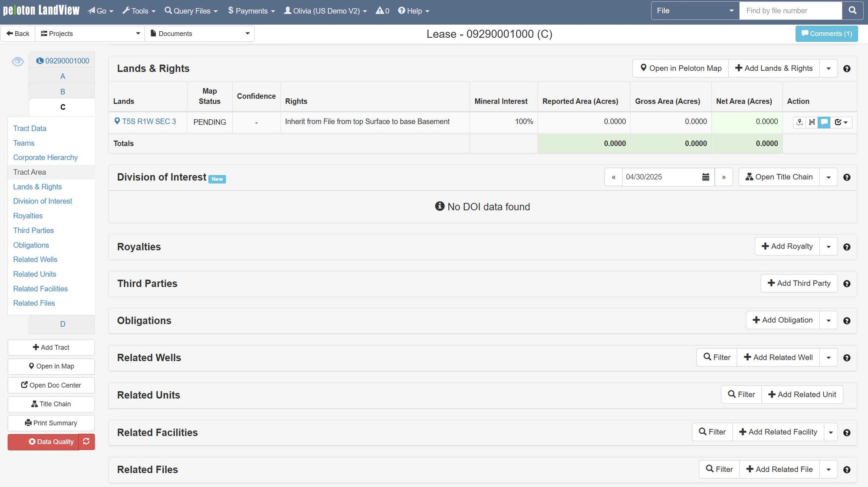Open the calendar picker for the DOI date
The image size is (868, 487).
pyautogui.click(x=706, y=177)
